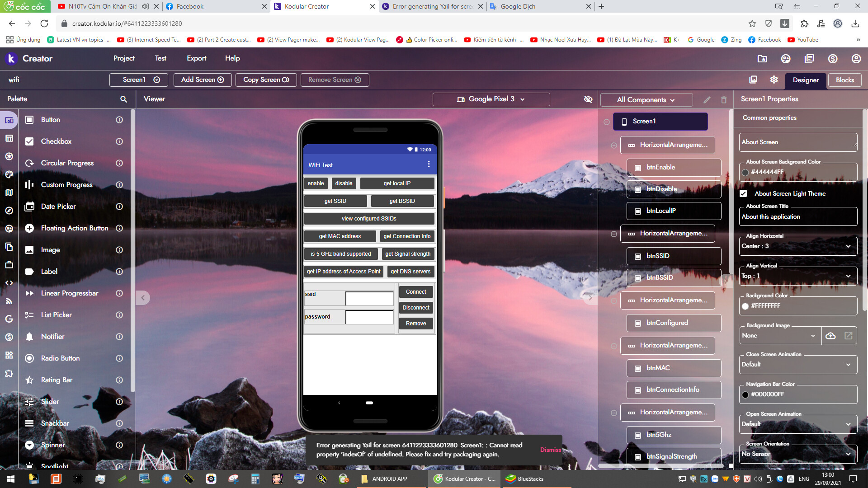868x488 pixels.
Task: Change the Align Vertical dropdown
Action: click(798, 276)
